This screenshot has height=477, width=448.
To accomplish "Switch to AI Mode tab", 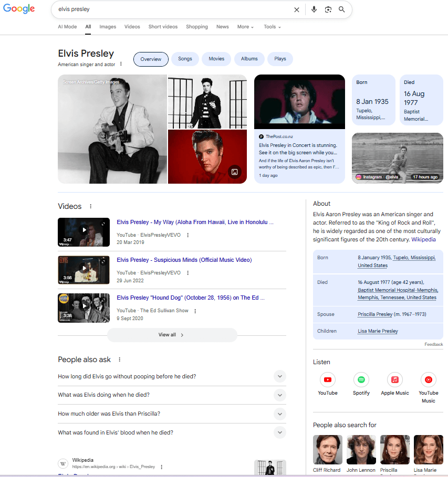I will pyautogui.click(x=67, y=27).
